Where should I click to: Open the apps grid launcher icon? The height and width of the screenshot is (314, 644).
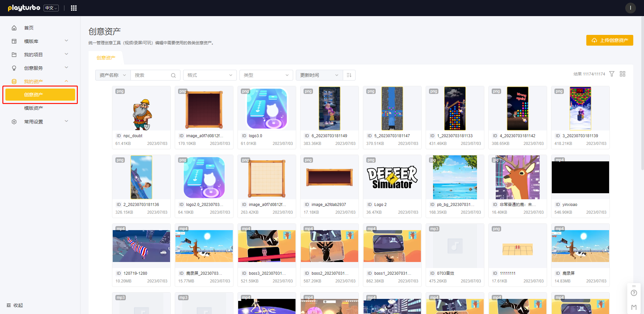pos(74,8)
